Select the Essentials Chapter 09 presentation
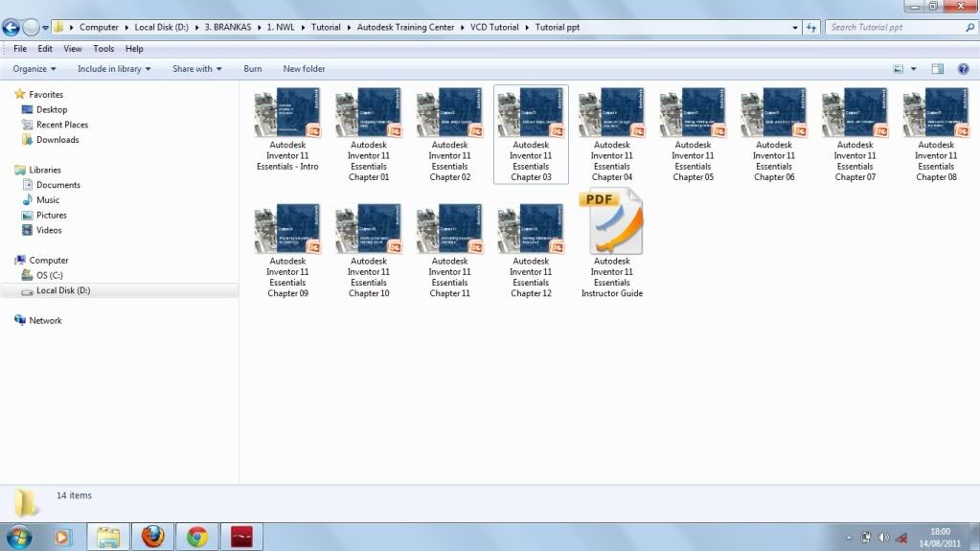 coord(287,251)
